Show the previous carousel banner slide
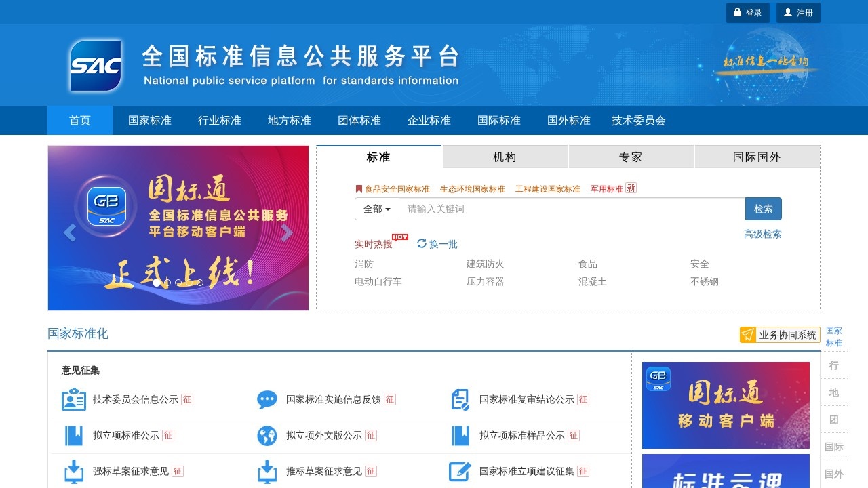 pos(69,232)
